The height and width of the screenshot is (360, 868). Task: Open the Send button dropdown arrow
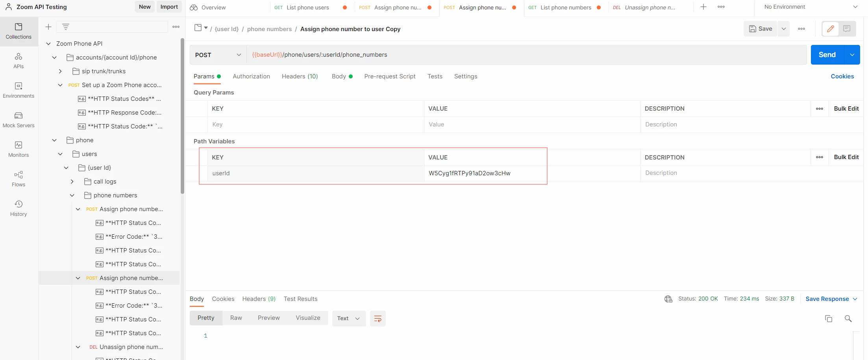coord(852,55)
